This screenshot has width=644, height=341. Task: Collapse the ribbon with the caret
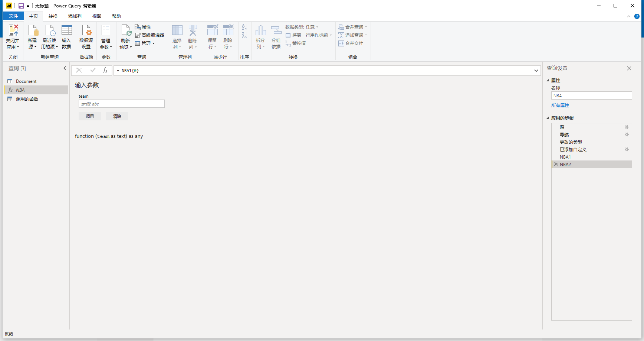click(629, 16)
